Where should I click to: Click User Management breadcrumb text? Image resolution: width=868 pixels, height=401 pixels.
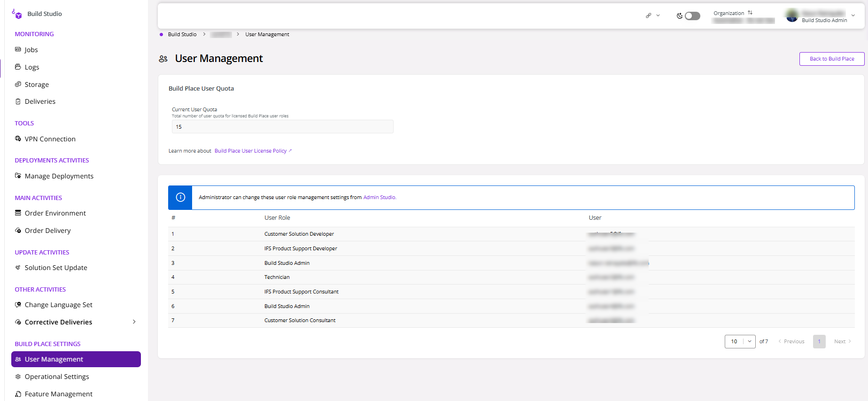click(267, 34)
